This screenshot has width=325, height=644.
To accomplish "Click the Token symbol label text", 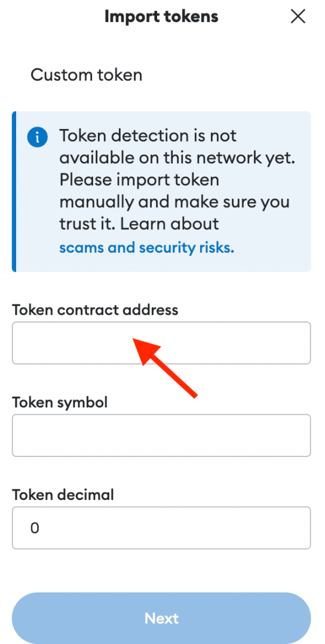I will coord(60,402).
